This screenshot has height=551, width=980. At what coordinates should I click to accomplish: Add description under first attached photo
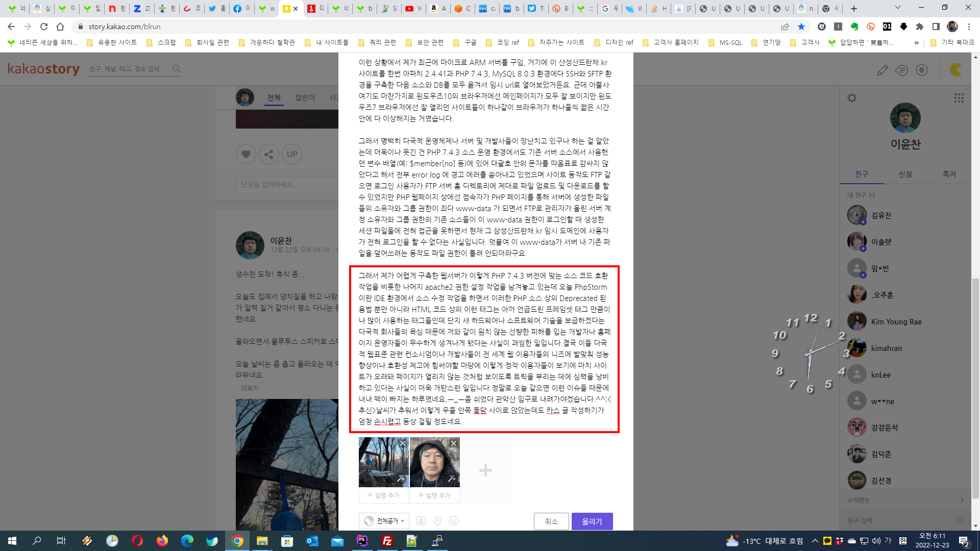384,495
